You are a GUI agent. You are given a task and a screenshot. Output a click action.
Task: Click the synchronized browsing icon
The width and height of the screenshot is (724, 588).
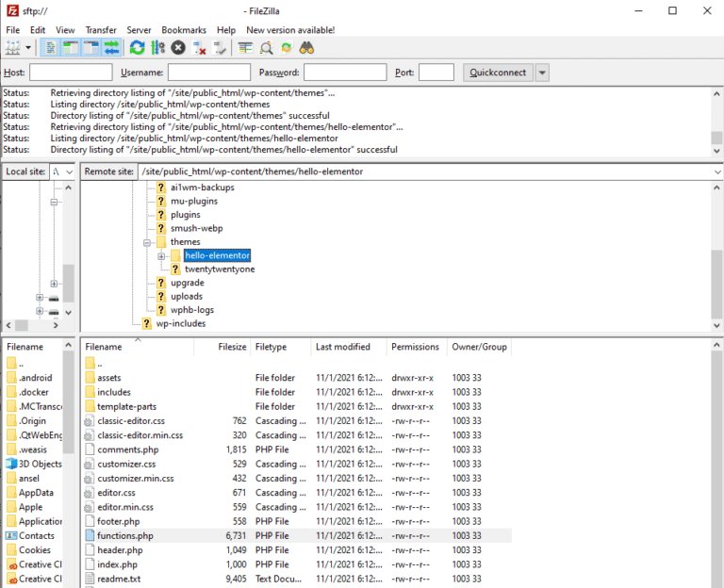tap(286, 47)
